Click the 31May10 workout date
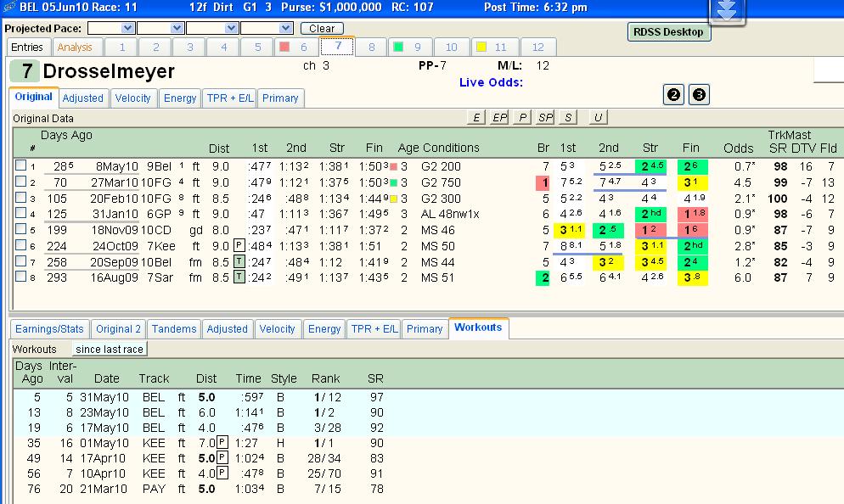The width and height of the screenshot is (844, 504). click(104, 397)
